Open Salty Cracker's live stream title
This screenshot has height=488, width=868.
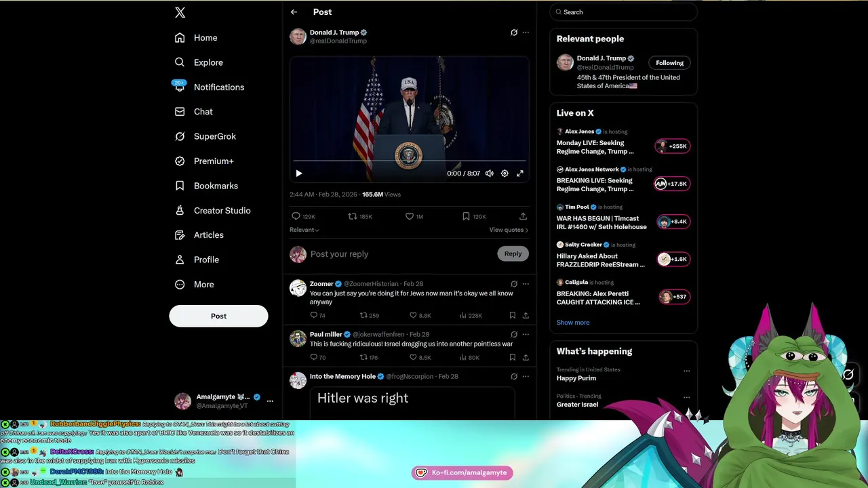[600, 260]
